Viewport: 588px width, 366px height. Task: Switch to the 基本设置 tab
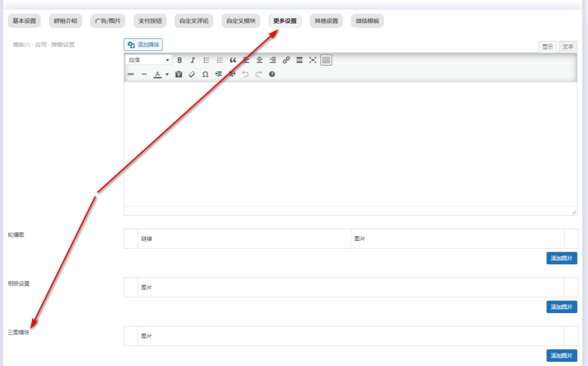click(x=24, y=21)
